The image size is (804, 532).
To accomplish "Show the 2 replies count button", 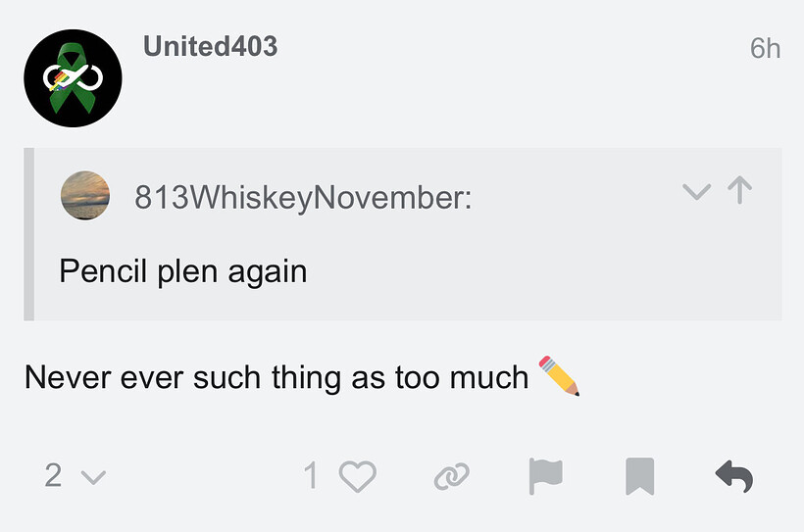I will (53, 475).
